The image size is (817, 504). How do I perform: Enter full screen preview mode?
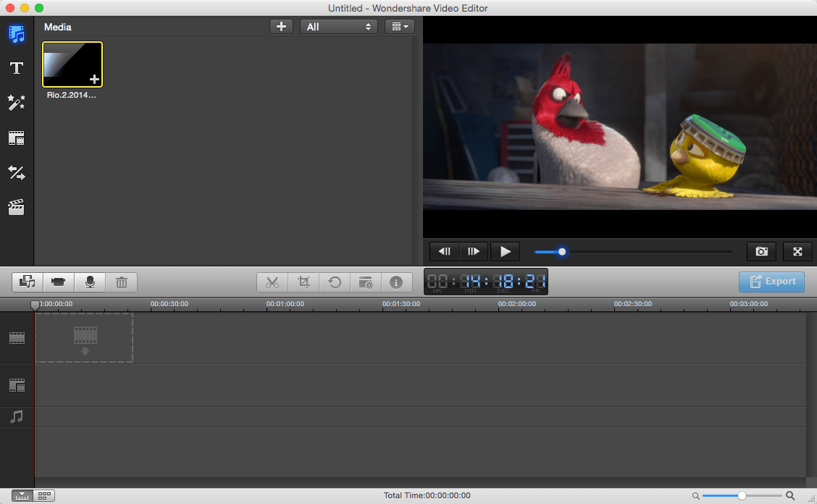click(797, 252)
